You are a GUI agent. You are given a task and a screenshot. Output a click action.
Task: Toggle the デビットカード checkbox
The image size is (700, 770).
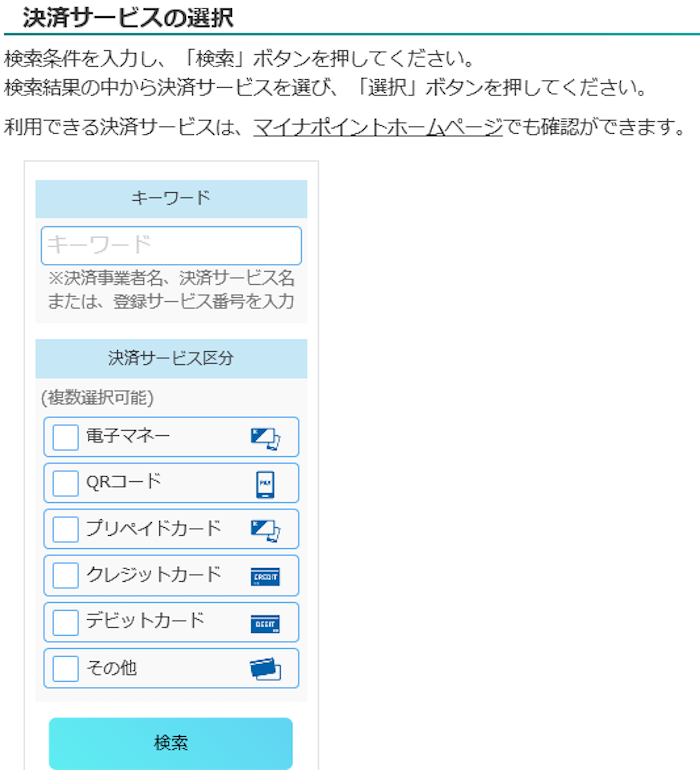point(66,622)
